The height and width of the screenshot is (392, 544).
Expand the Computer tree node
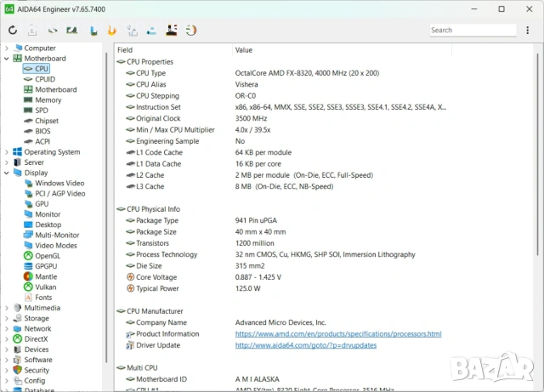[x=7, y=48]
